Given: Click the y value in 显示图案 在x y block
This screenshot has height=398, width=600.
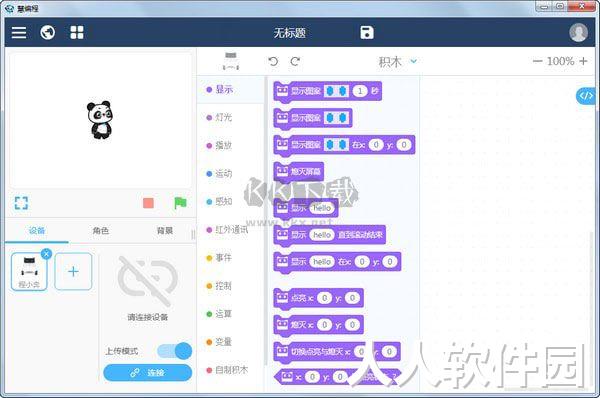Looking at the screenshot, I should point(404,145).
